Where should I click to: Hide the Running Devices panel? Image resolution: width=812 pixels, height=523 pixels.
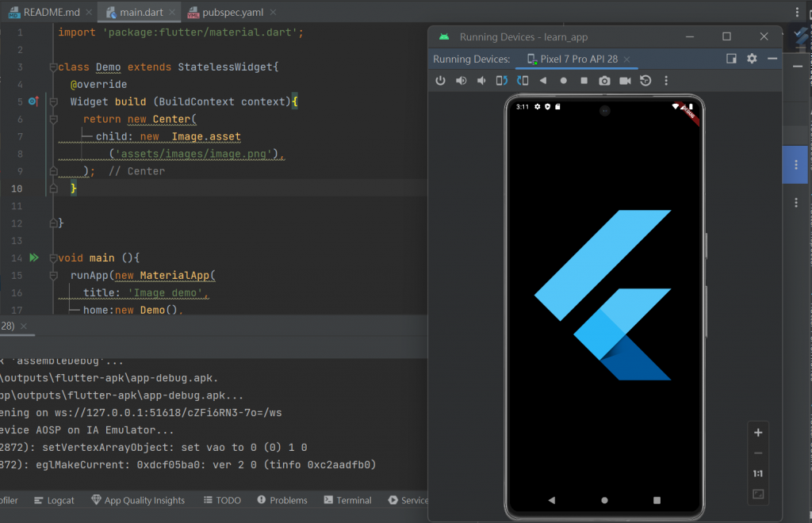(x=772, y=59)
